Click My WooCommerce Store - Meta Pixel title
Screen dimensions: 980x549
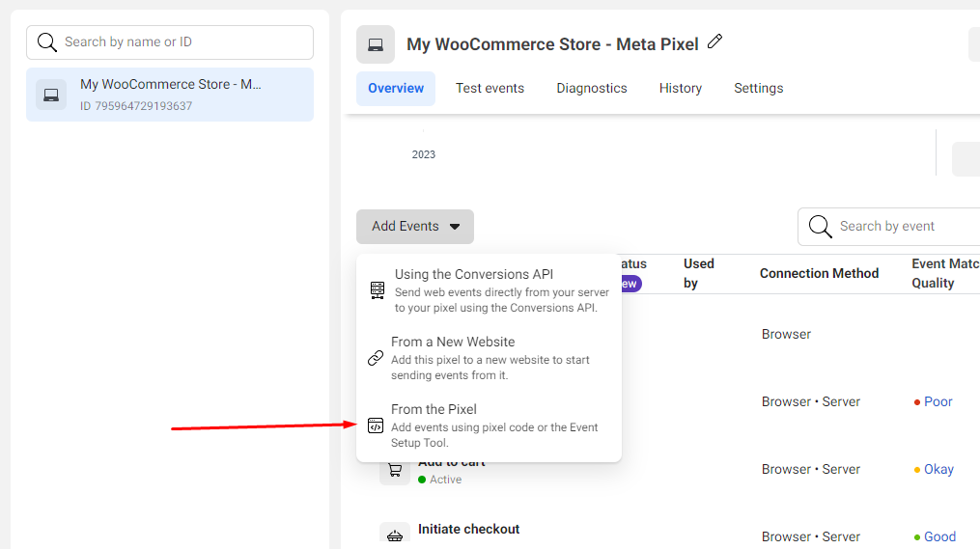[x=552, y=44]
